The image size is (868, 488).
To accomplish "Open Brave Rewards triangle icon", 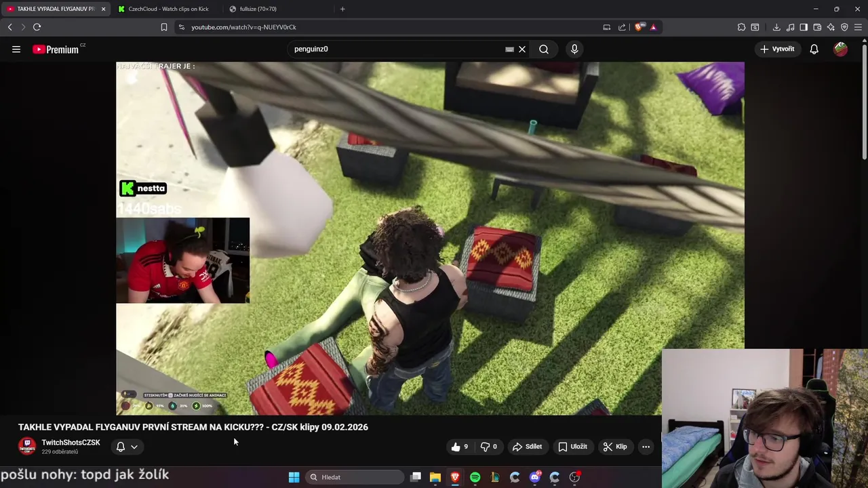I will tap(653, 27).
